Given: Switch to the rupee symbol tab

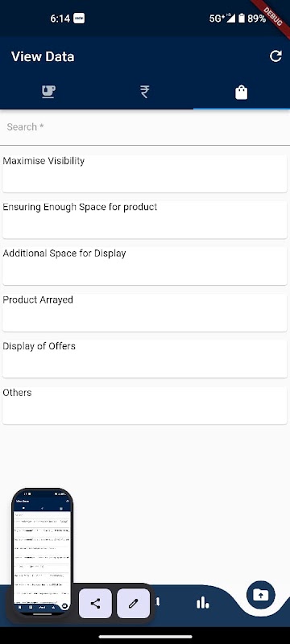Looking at the screenshot, I should pyautogui.click(x=144, y=92).
